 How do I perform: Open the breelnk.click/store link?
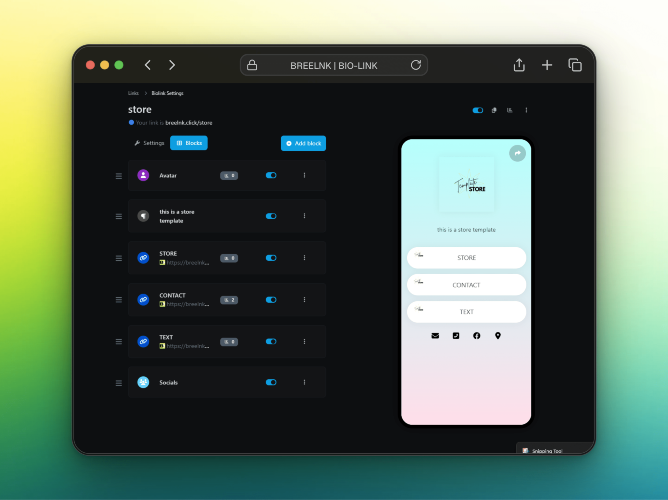pos(189,123)
